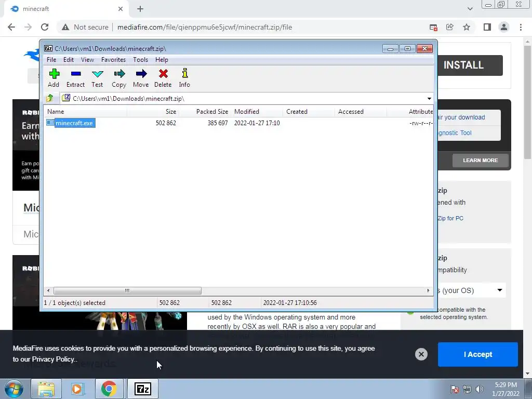Viewport: 532px width, 399px height.
Task: Click the scroll right arrow in 7-Zip
Action: click(428, 291)
